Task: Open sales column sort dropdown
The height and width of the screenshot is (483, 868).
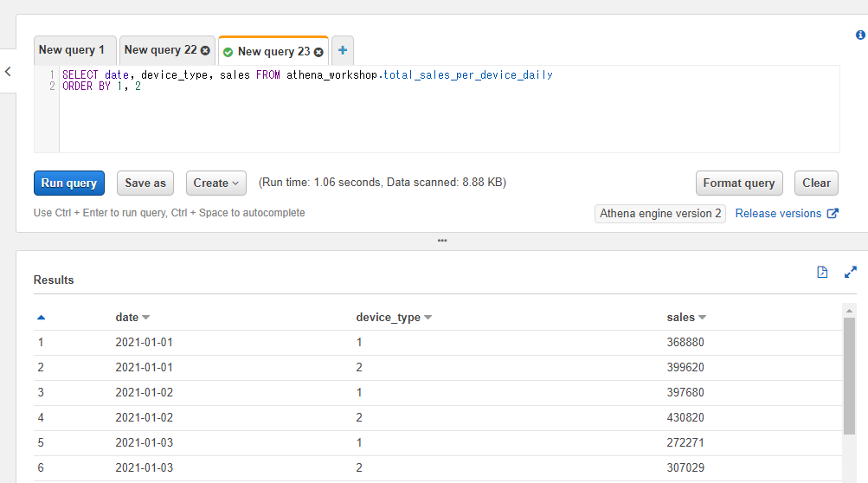Action: (702, 318)
